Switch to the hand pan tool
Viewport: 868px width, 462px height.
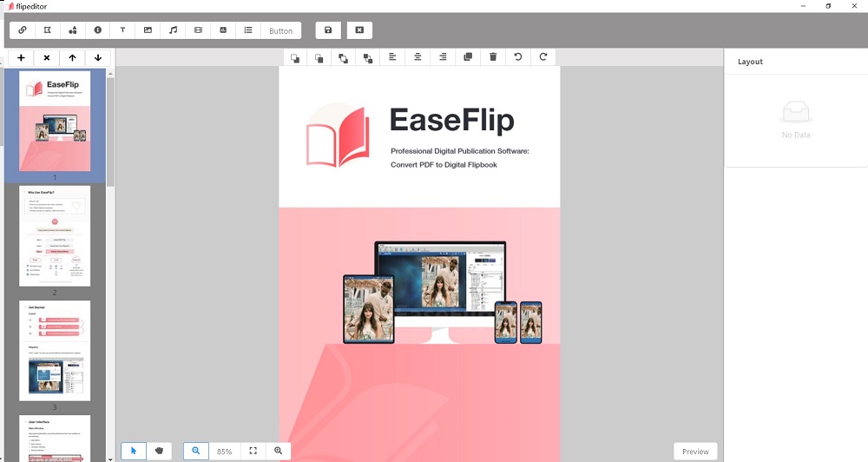coord(160,451)
